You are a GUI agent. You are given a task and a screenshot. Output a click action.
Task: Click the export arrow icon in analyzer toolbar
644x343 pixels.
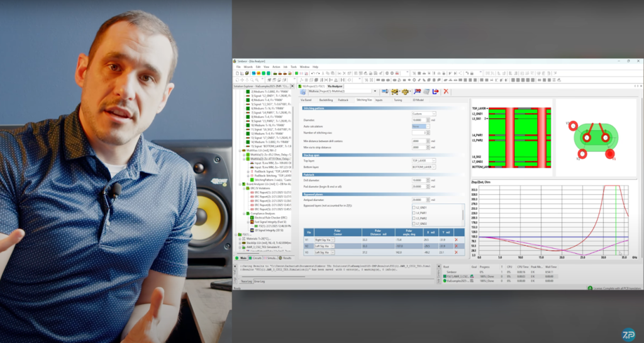435,92
